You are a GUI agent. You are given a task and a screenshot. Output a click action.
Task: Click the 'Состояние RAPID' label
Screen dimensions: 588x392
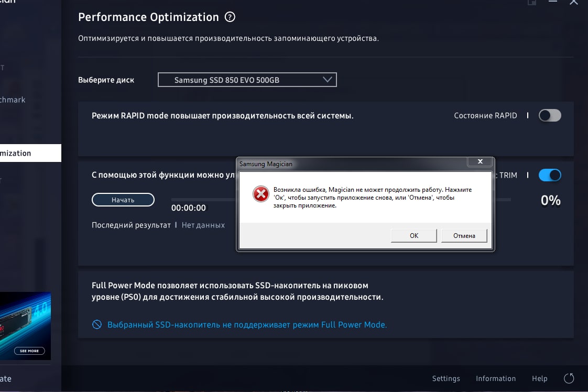pos(485,115)
